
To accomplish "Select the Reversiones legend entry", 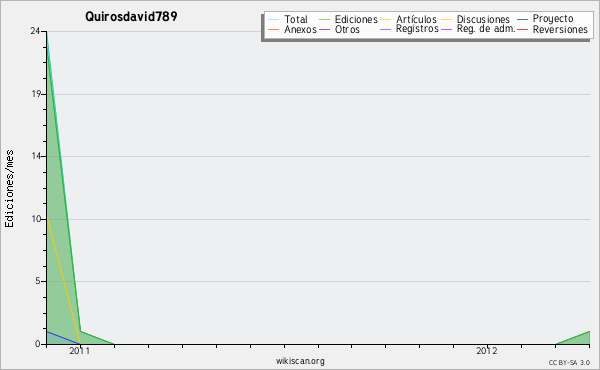I will pos(560,29).
